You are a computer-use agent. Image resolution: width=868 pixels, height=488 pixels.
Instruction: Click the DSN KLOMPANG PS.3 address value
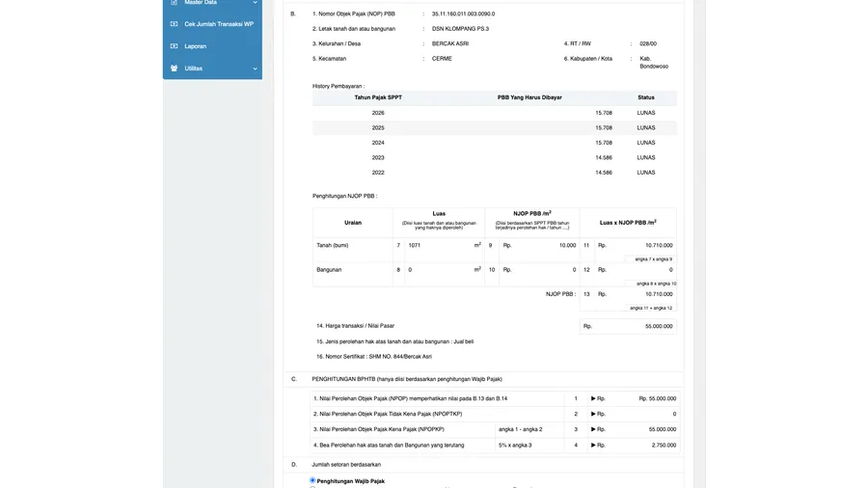[461, 29]
